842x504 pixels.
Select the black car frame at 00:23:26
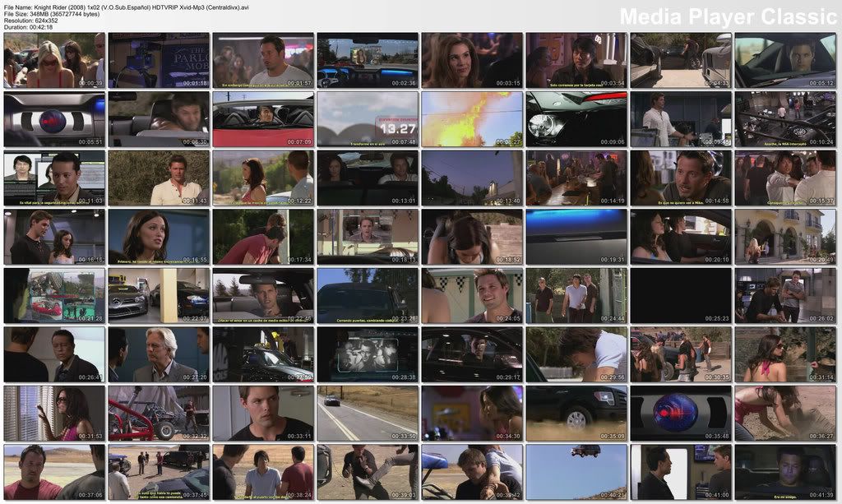tap(368, 296)
